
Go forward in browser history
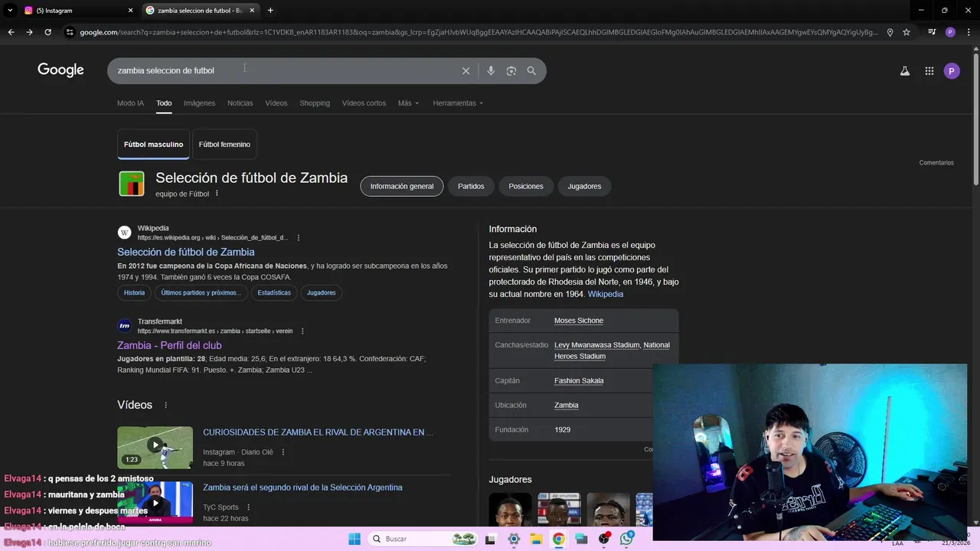(29, 32)
